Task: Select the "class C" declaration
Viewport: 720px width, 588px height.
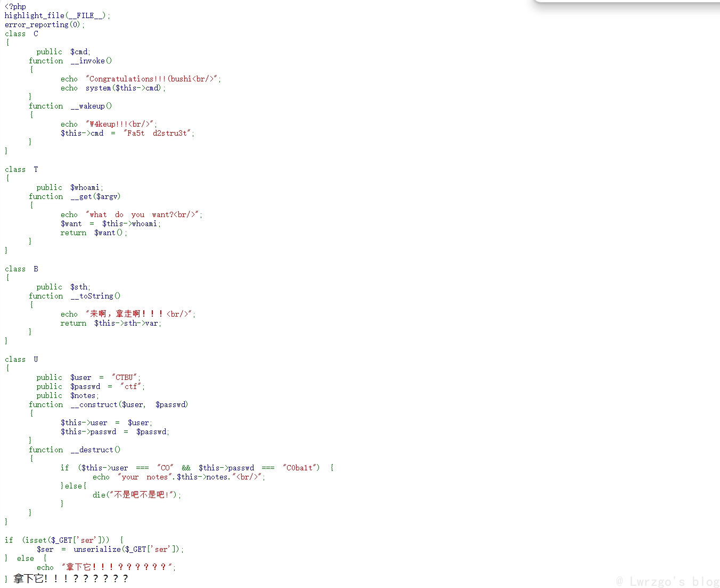Action: coord(21,34)
